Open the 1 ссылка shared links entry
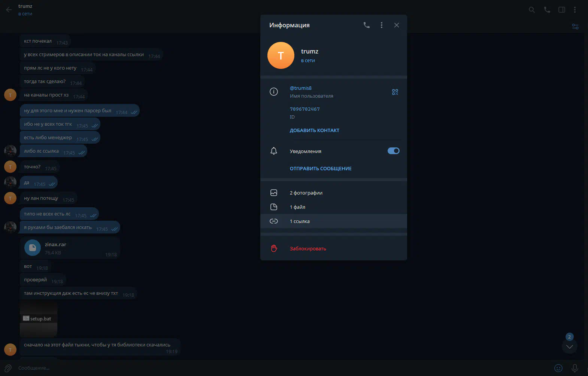 [x=300, y=221]
